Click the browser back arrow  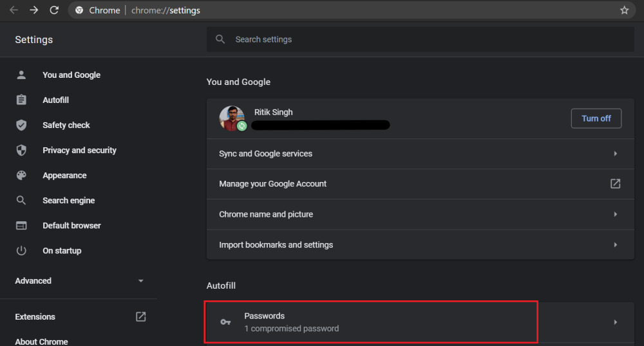tap(14, 10)
